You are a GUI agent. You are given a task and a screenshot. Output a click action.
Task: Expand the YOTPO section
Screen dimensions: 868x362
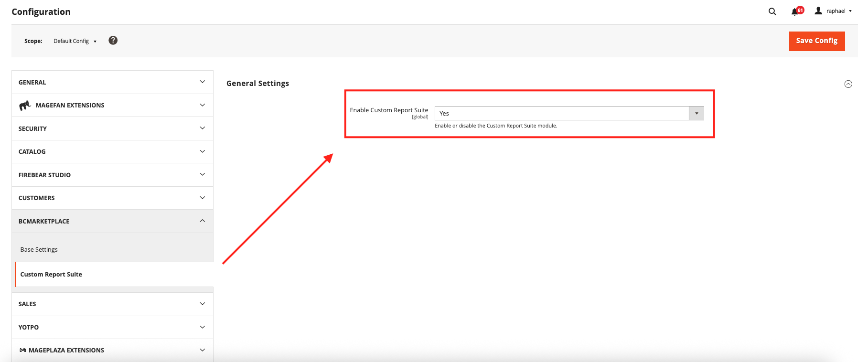[x=112, y=327]
